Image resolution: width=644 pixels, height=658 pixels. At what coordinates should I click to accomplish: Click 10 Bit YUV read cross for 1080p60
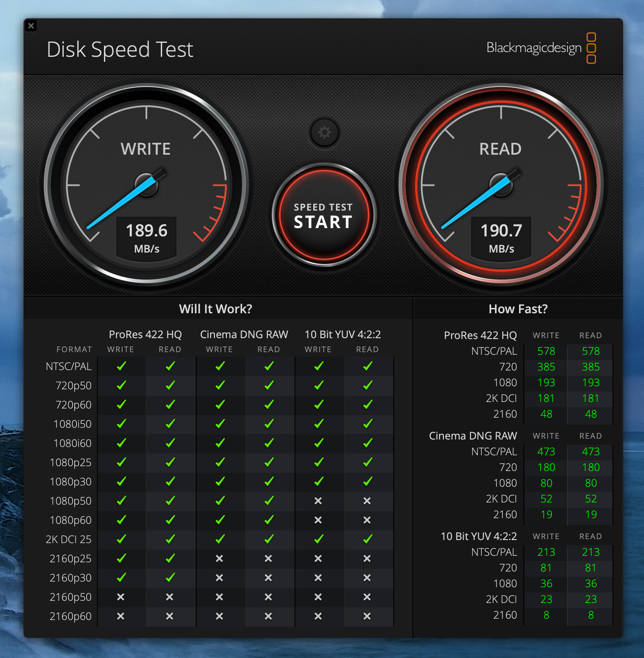pyautogui.click(x=367, y=520)
